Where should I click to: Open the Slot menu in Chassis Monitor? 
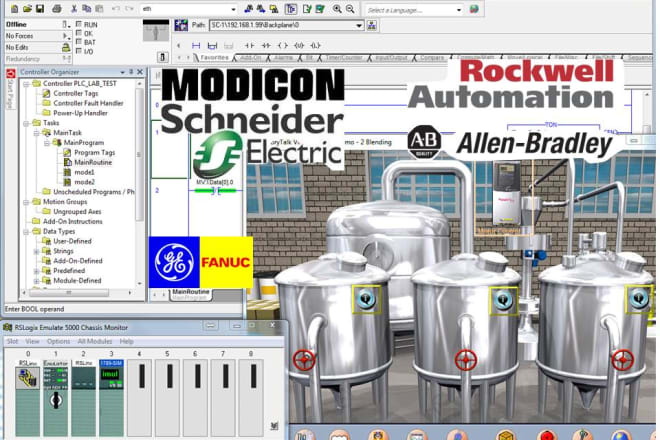point(12,341)
